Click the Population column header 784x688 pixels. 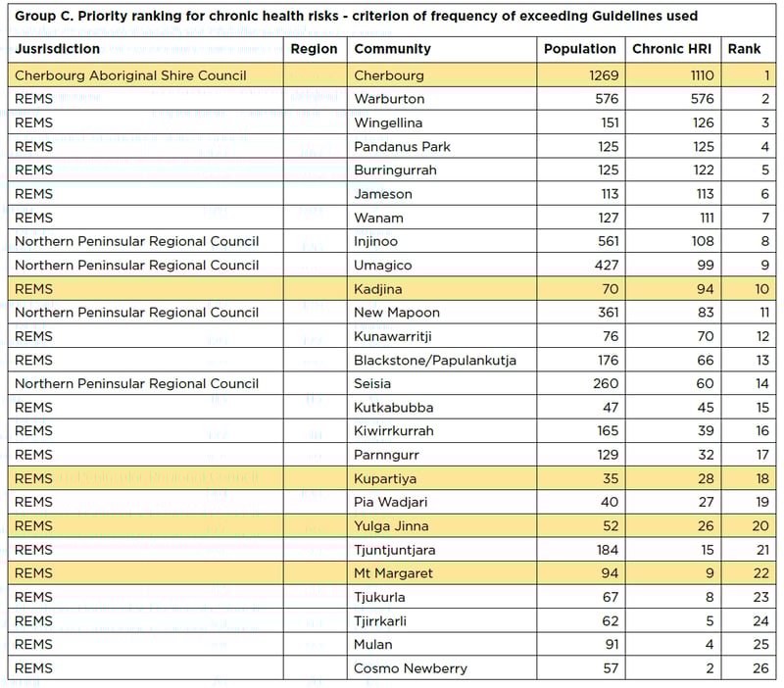click(x=580, y=49)
